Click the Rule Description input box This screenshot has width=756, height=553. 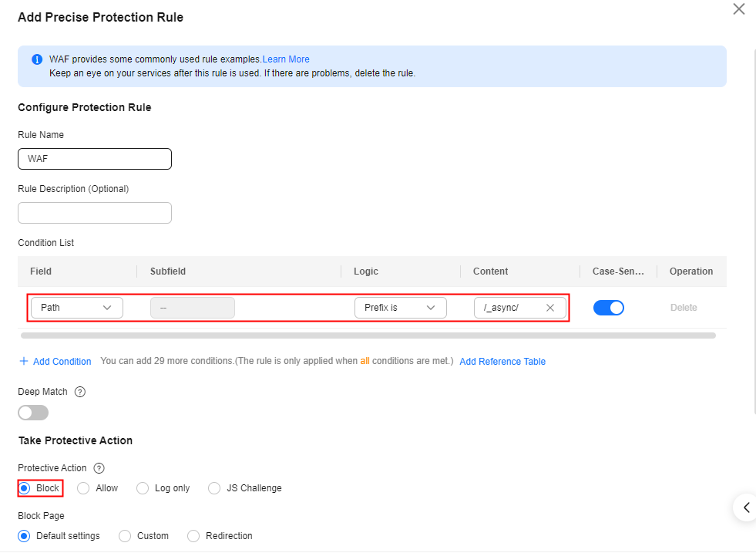[95, 213]
